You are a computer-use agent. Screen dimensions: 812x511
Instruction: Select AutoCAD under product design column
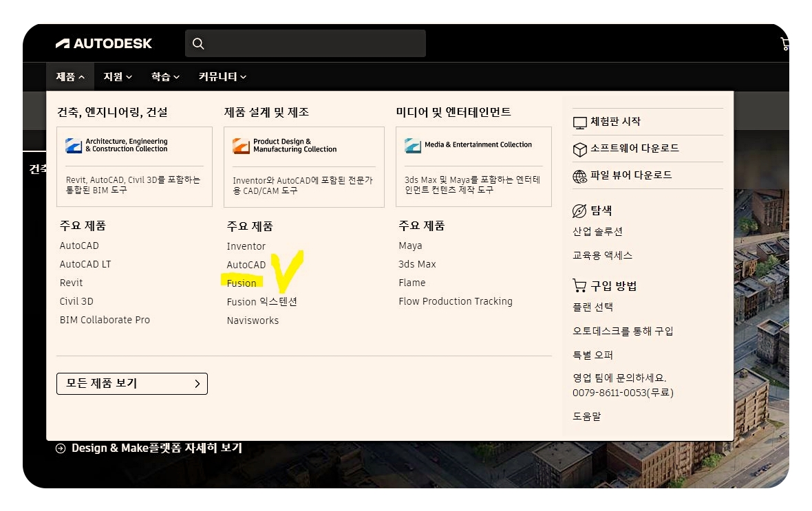(x=246, y=265)
